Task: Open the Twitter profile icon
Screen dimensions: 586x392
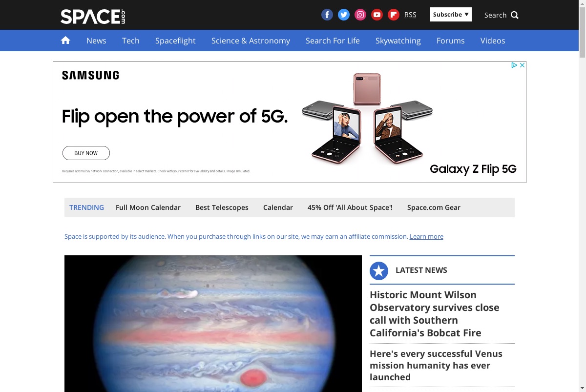Action: (x=344, y=15)
